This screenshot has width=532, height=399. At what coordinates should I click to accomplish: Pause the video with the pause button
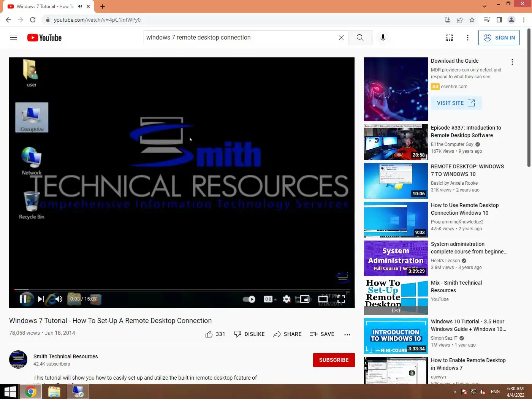click(23, 299)
